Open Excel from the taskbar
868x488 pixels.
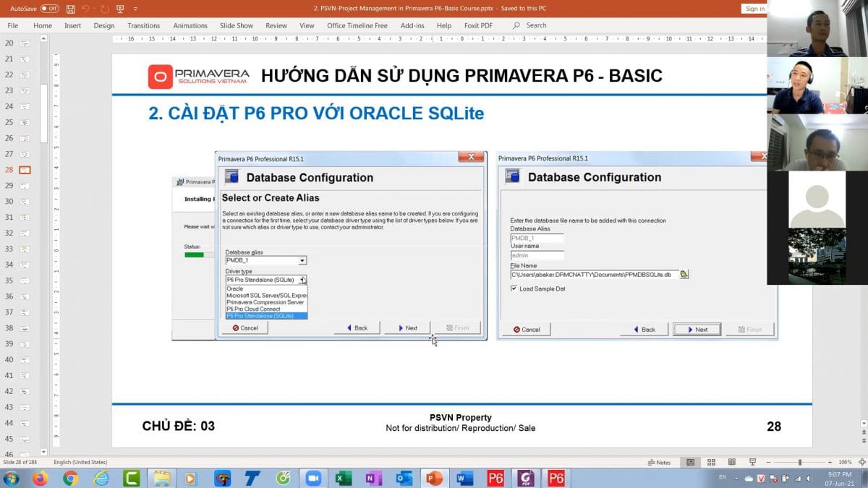pyautogui.click(x=344, y=478)
